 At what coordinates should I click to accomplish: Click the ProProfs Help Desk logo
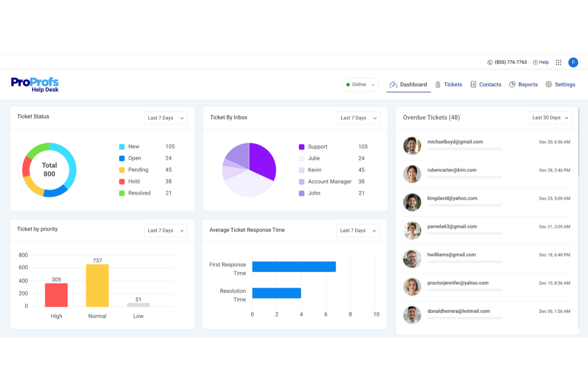click(35, 85)
